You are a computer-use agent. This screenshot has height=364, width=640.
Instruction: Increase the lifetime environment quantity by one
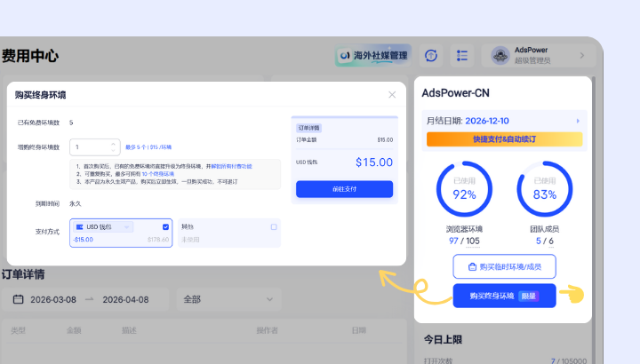pos(113,144)
